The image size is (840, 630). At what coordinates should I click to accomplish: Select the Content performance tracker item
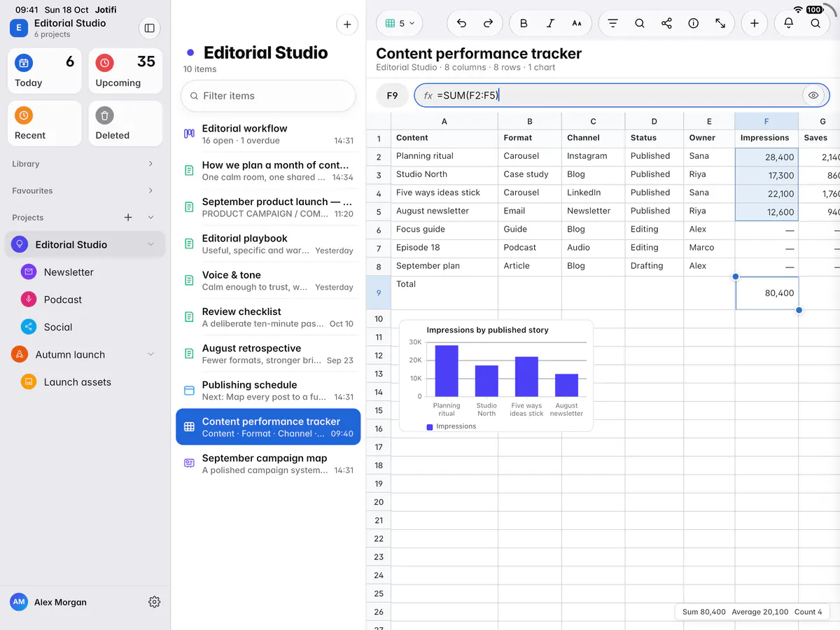[x=268, y=427]
